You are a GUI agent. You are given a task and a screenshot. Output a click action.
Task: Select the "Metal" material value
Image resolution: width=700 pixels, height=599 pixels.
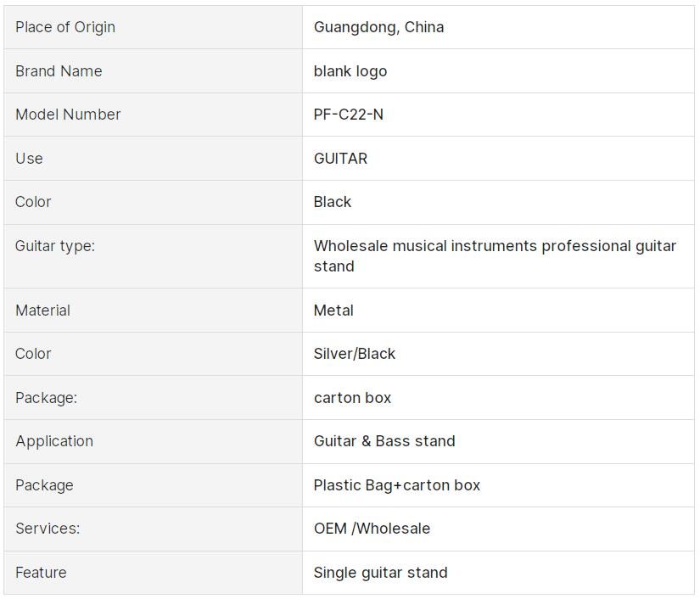point(333,311)
